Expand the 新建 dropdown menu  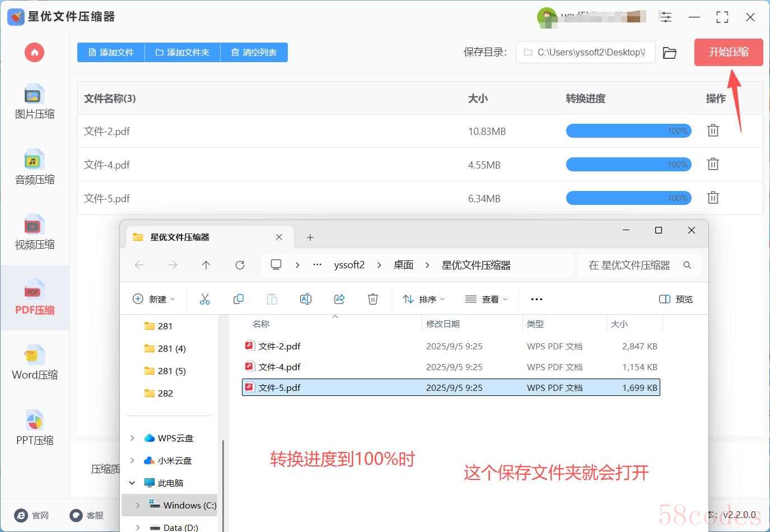pyautogui.click(x=154, y=299)
